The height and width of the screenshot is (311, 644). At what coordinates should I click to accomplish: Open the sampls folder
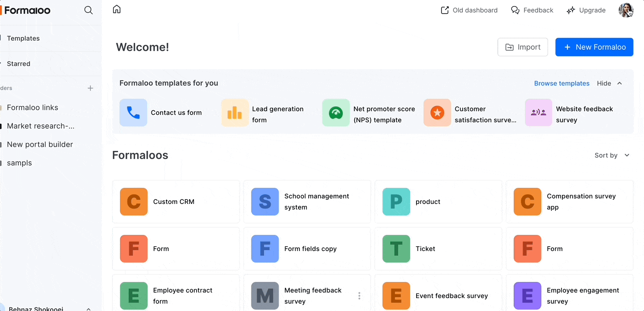pos(19,163)
